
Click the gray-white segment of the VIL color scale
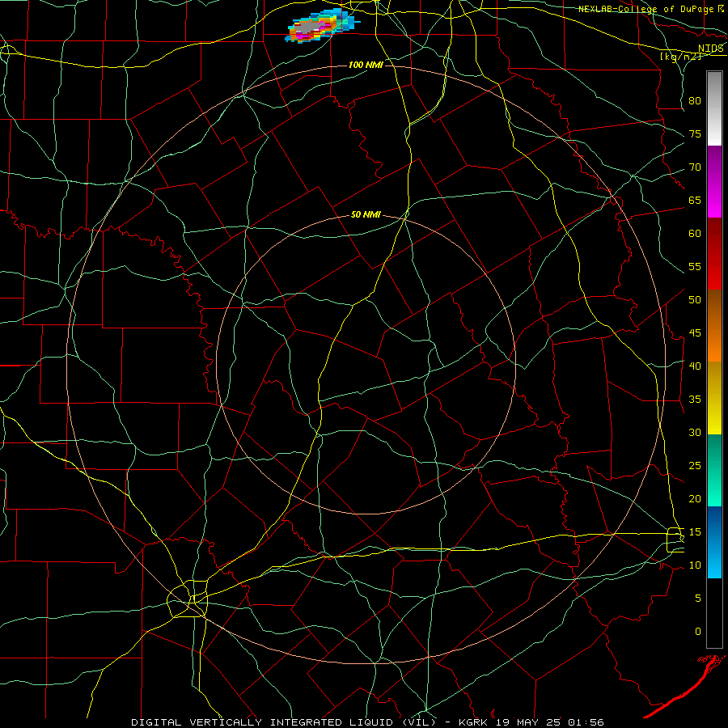(714, 108)
